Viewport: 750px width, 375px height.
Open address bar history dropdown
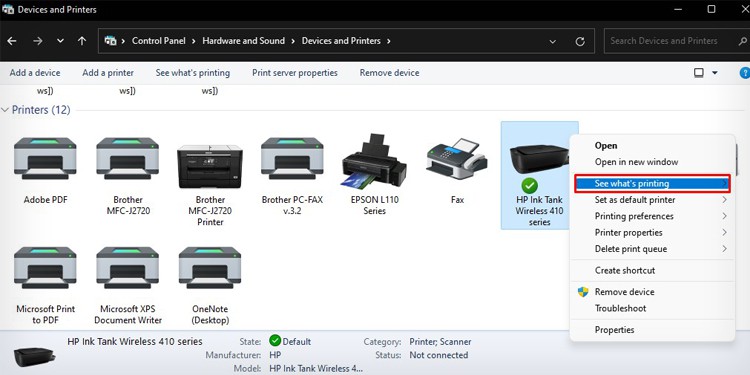tap(553, 42)
